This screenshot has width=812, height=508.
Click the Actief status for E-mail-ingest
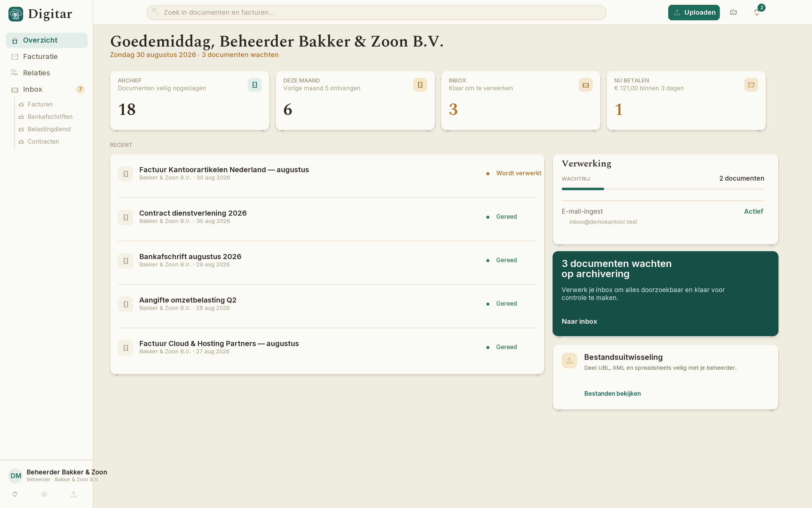tap(754, 211)
